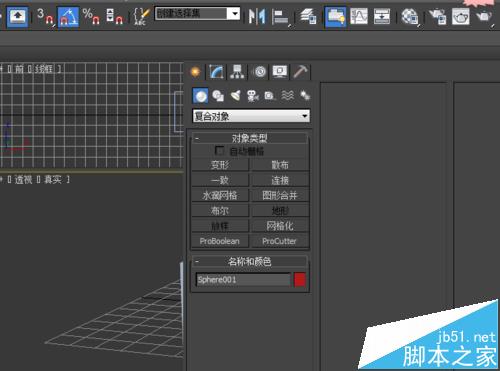Open edit named selection sets icon

(141, 17)
